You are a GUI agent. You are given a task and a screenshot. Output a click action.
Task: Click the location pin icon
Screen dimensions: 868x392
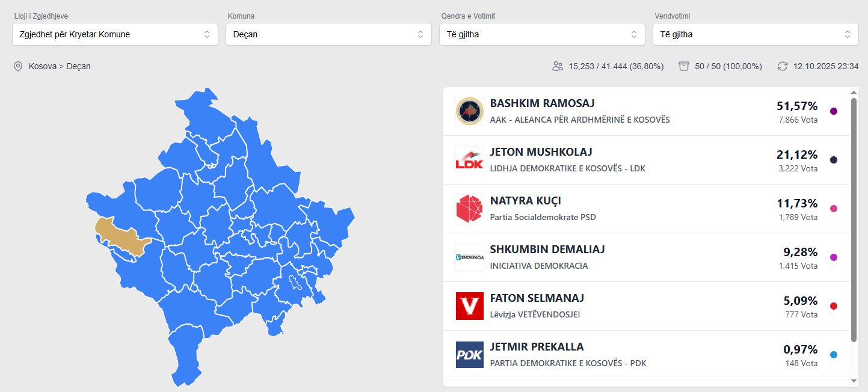pyautogui.click(x=18, y=66)
